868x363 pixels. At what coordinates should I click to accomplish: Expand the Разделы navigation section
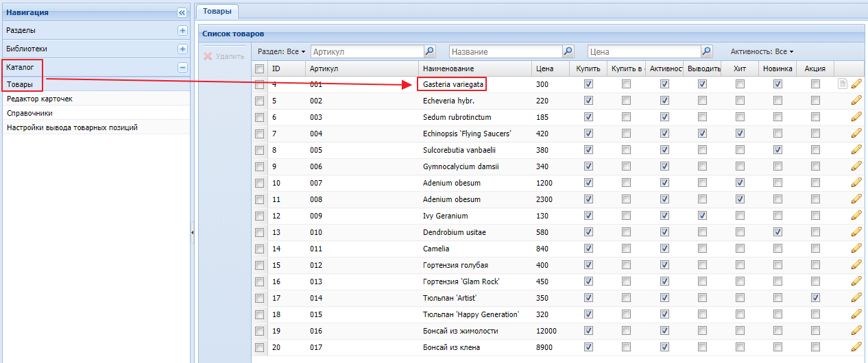point(182,30)
